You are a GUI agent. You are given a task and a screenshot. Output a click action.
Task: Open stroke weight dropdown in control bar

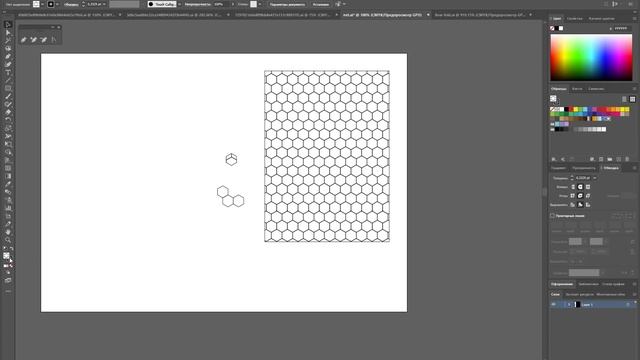(104, 4)
